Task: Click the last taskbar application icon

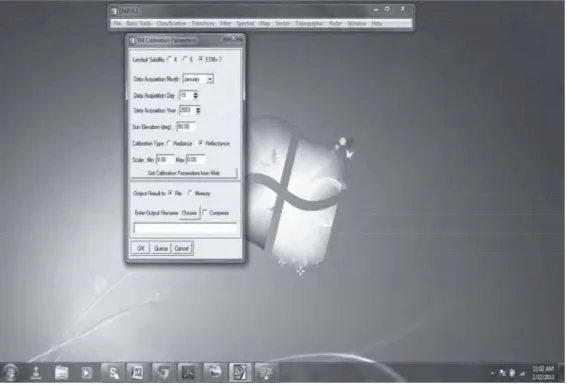Action: 266,372
